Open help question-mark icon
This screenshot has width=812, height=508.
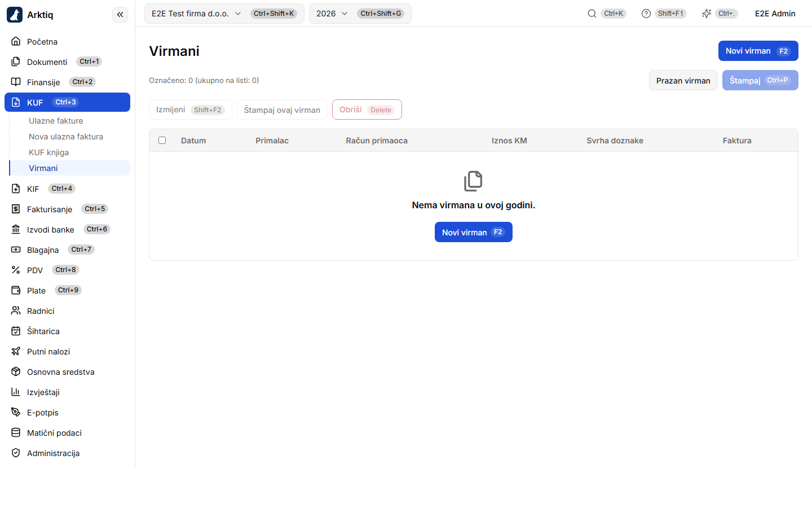click(646, 14)
